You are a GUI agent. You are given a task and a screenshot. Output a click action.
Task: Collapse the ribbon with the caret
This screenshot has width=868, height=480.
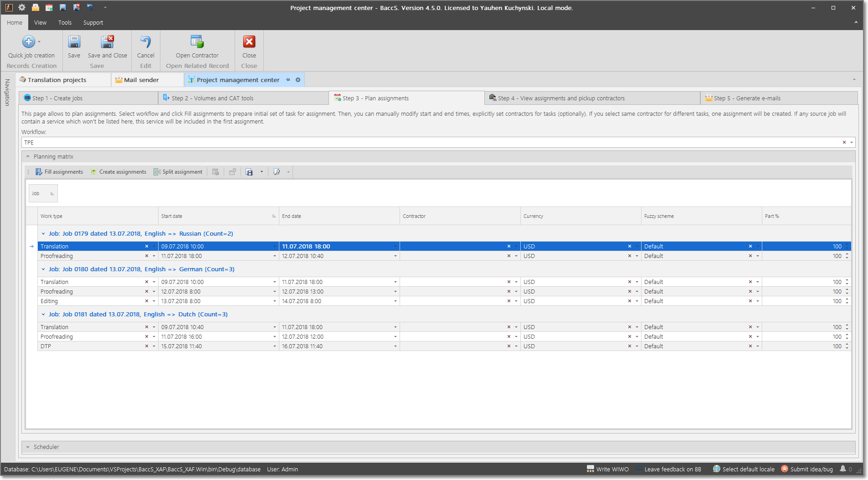[856, 22]
